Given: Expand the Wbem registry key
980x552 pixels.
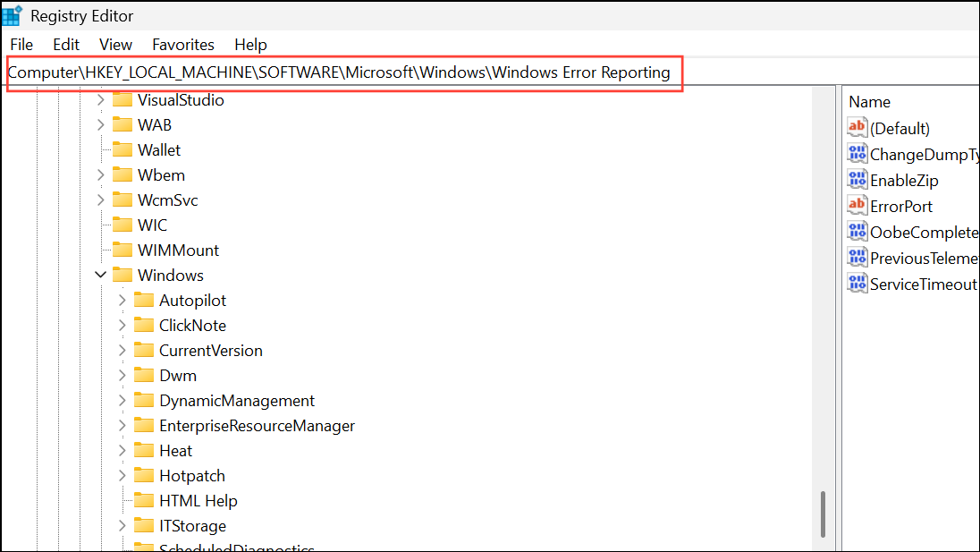Looking at the screenshot, I should 100,174.
